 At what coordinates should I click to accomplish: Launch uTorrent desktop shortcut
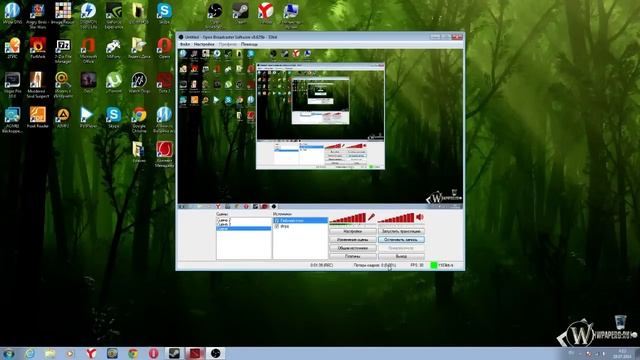[x=113, y=82]
